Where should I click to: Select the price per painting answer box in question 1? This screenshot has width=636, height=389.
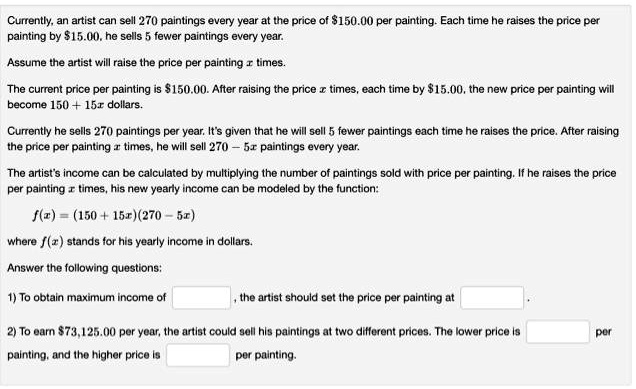492,298
